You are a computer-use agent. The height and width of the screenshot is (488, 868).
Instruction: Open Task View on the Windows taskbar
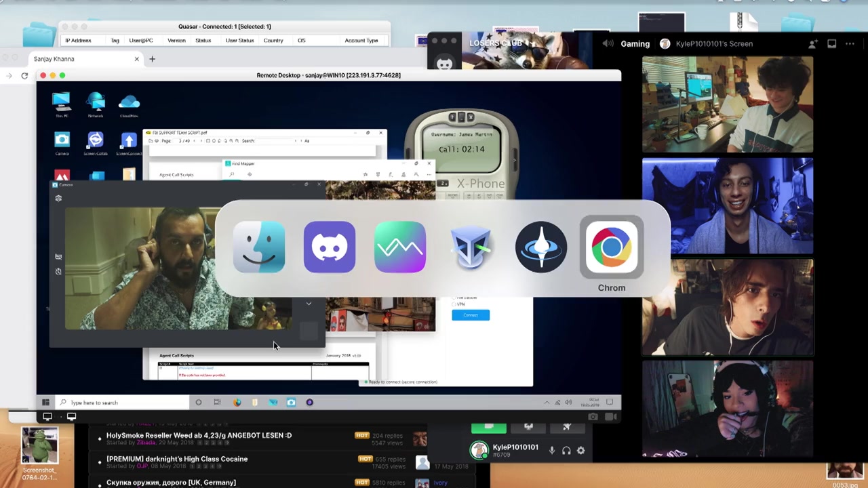click(217, 402)
